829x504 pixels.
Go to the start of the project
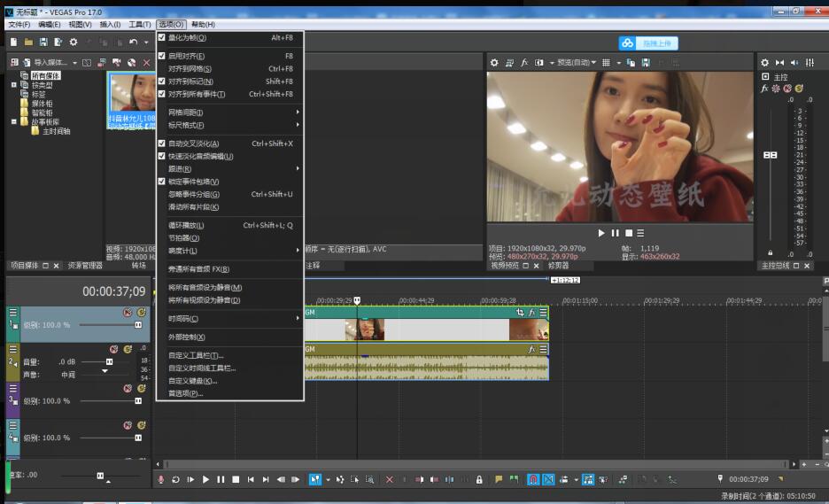[251, 479]
